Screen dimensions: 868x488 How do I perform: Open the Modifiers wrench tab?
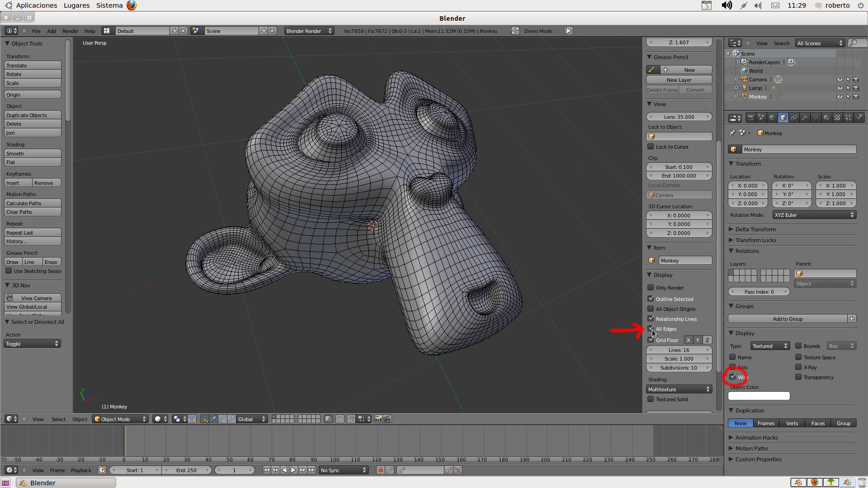pyautogui.click(x=805, y=117)
